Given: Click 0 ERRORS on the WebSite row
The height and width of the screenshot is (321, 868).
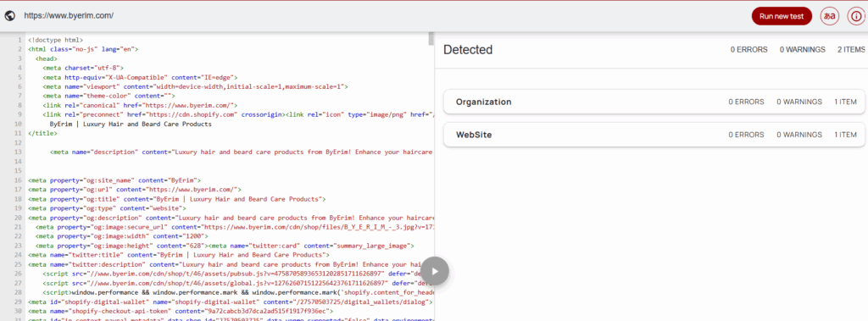Looking at the screenshot, I should click(746, 135).
